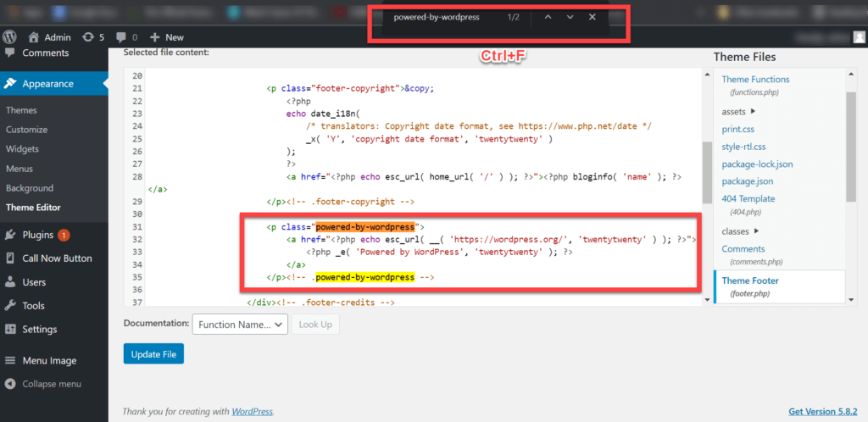This screenshot has height=422, width=868.
Task: Click the Theme Files list scrollbar thumb
Action: tap(851, 147)
